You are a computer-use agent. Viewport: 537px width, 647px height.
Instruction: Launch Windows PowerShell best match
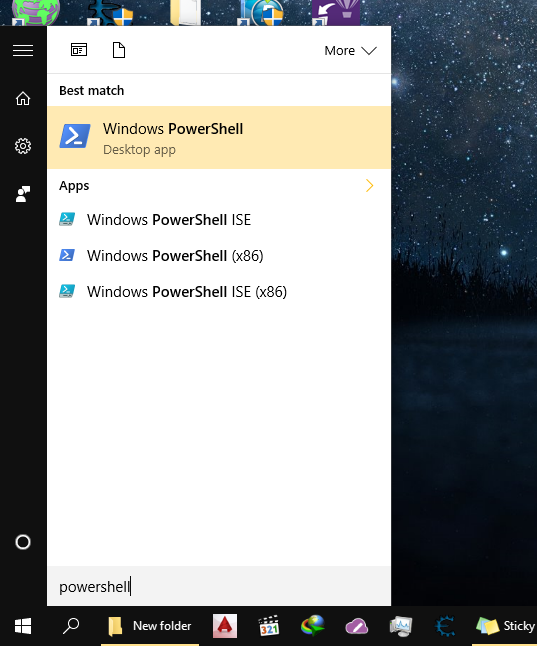pyautogui.click(x=219, y=137)
